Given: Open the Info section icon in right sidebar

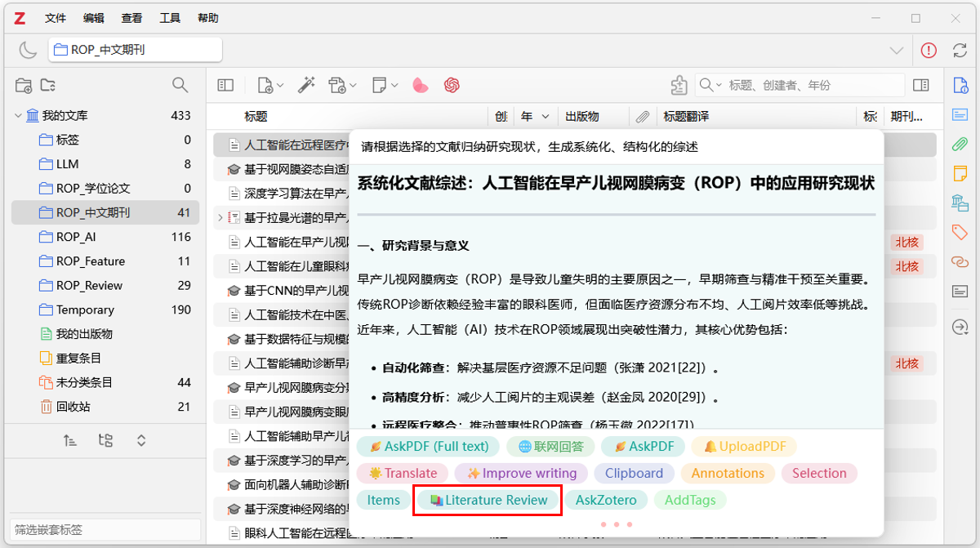Looking at the screenshot, I should 960,85.
